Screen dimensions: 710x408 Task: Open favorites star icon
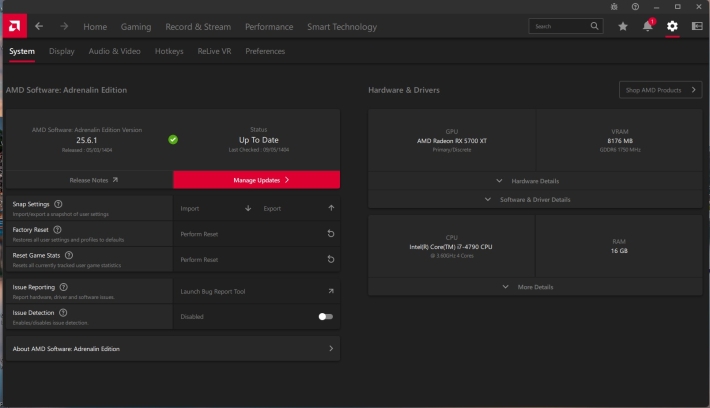click(623, 26)
